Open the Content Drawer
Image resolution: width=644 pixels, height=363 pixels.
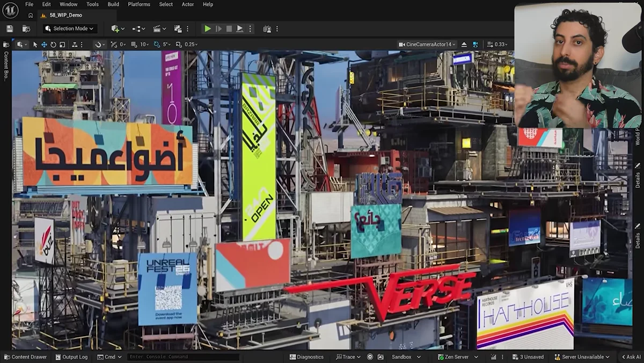click(25, 357)
